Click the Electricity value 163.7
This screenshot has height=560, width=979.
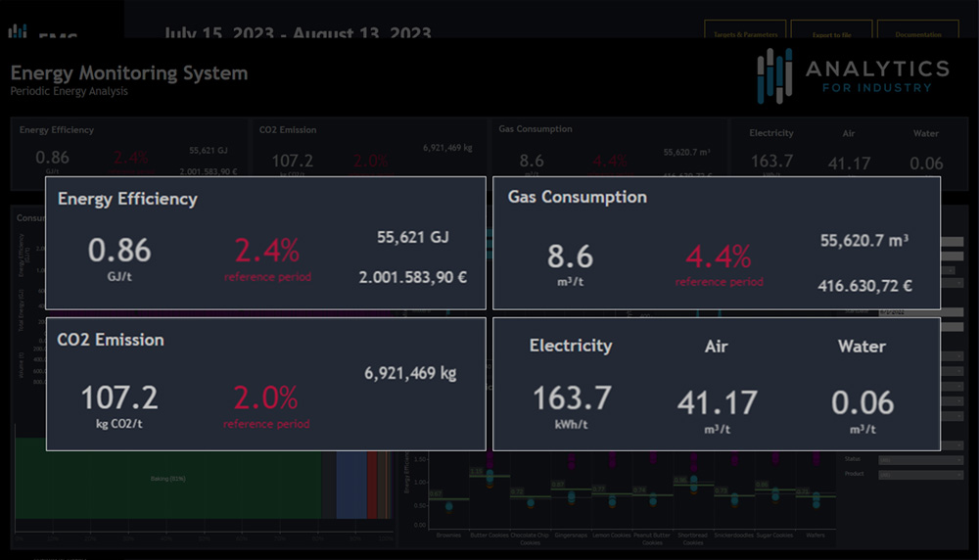click(571, 398)
